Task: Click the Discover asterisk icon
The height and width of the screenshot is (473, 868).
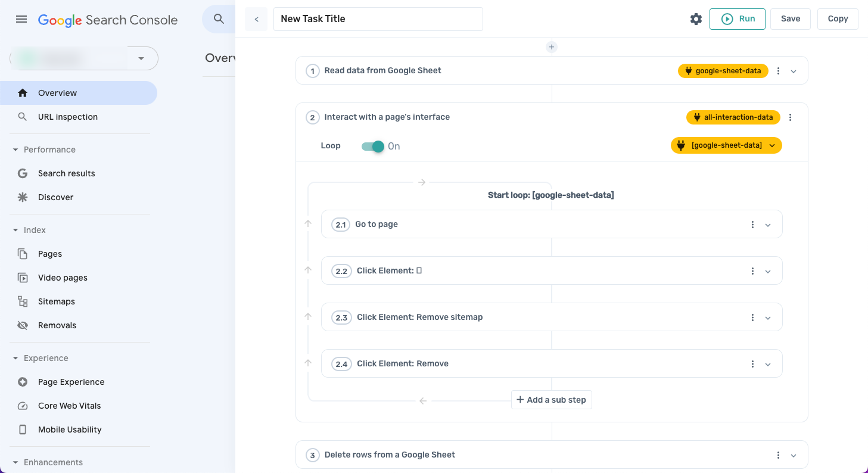Action: 22,197
